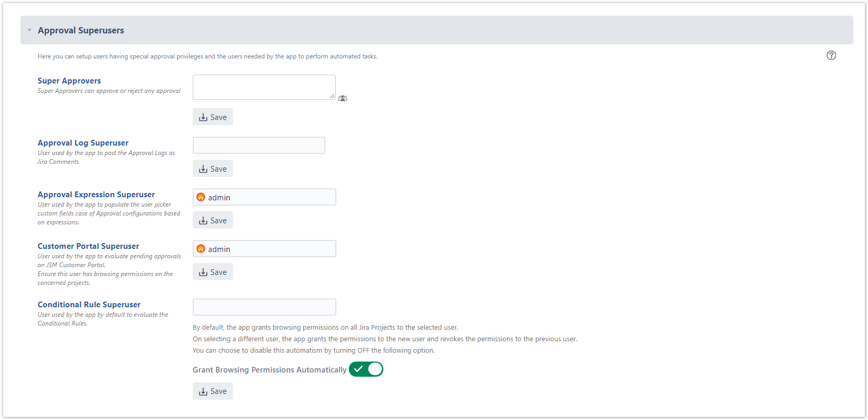Click the Conditional Rule Superuser label

pyautogui.click(x=89, y=305)
